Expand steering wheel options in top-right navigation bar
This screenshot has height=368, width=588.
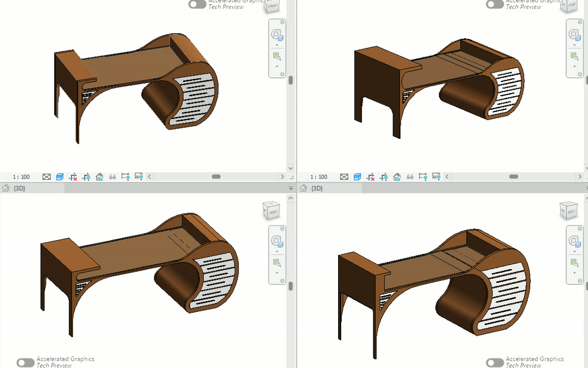pos(574,45)
